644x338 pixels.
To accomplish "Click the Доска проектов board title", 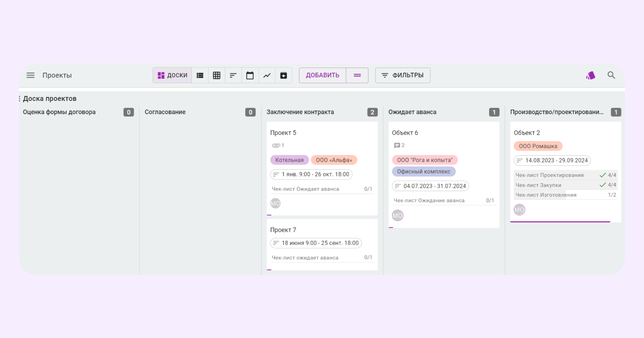I will pos(50,98).
